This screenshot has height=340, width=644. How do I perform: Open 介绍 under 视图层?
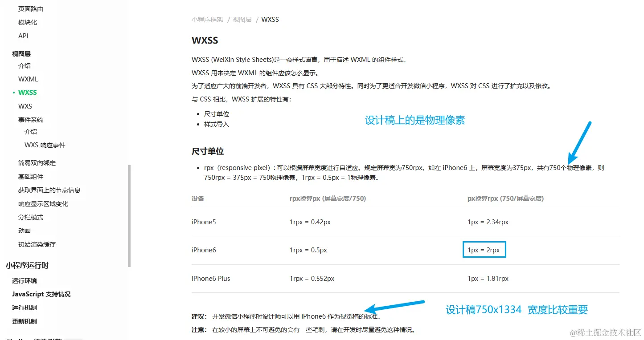(25, 66)
